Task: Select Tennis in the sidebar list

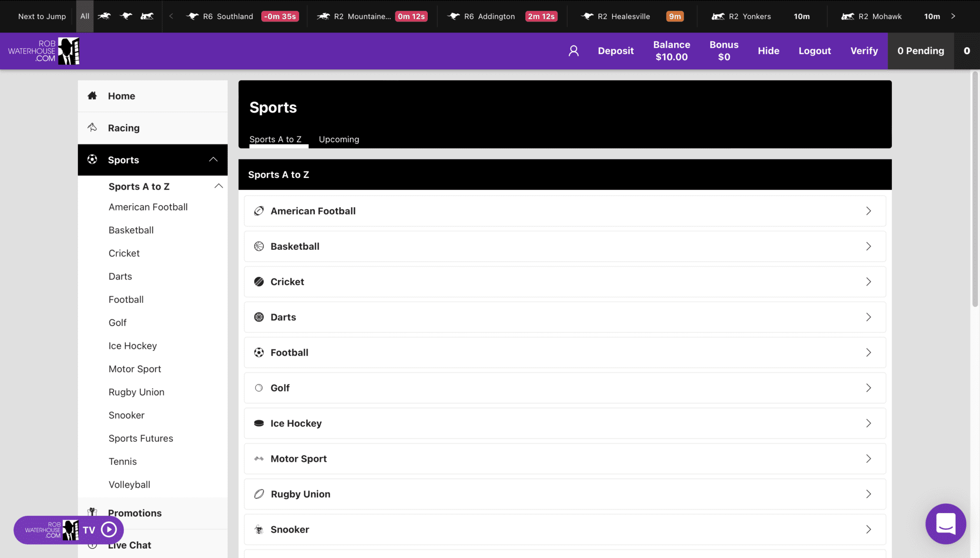Action: (x=122, y=461)
